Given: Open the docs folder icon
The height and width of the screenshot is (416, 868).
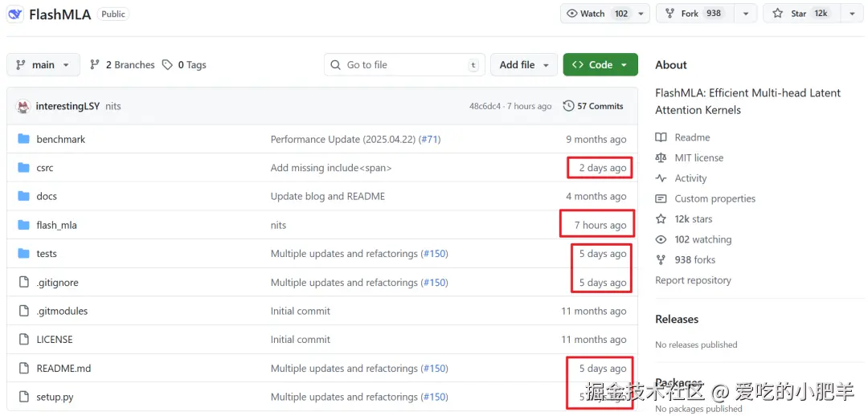Looking at the screenshot, I should [x=23, y=197].
